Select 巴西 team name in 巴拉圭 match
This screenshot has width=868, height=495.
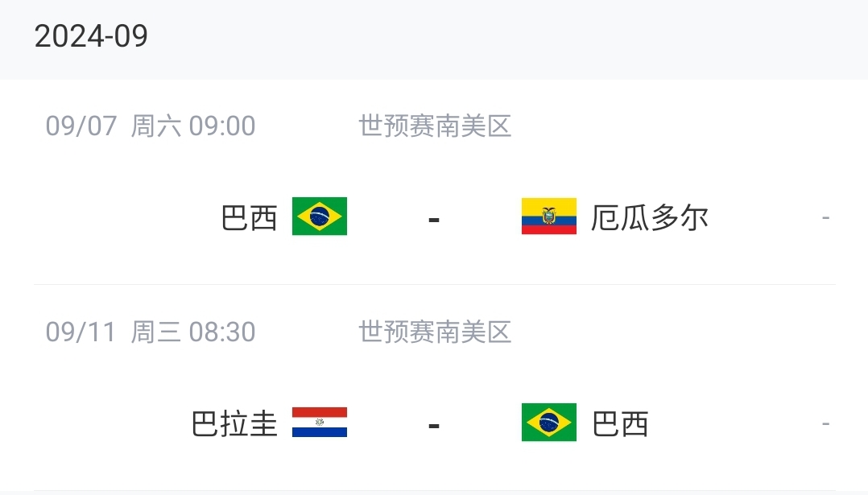click(620, 424)
